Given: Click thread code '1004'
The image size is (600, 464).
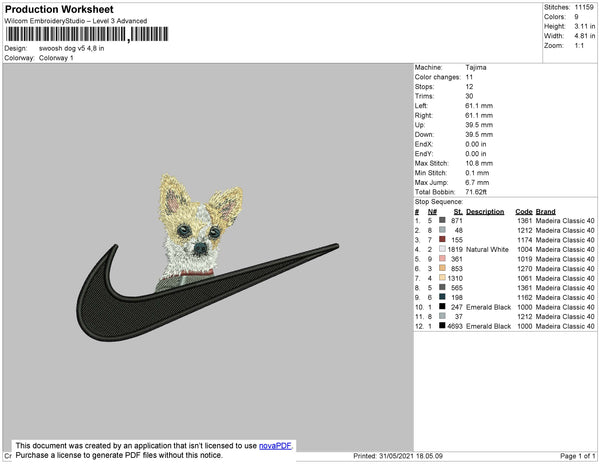Looking at the screenshot, I should click(525, 249).
